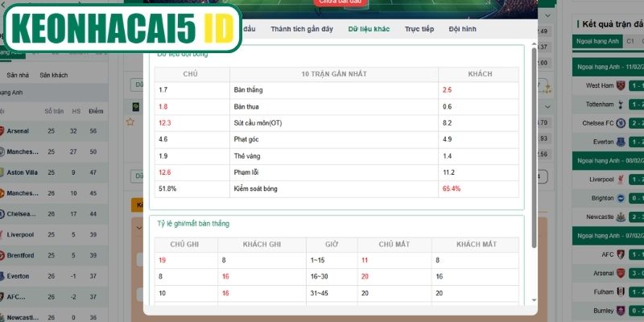The image size is (644, 322).
Task: Expand the chevron below odds rows
Action: [547, 106]
